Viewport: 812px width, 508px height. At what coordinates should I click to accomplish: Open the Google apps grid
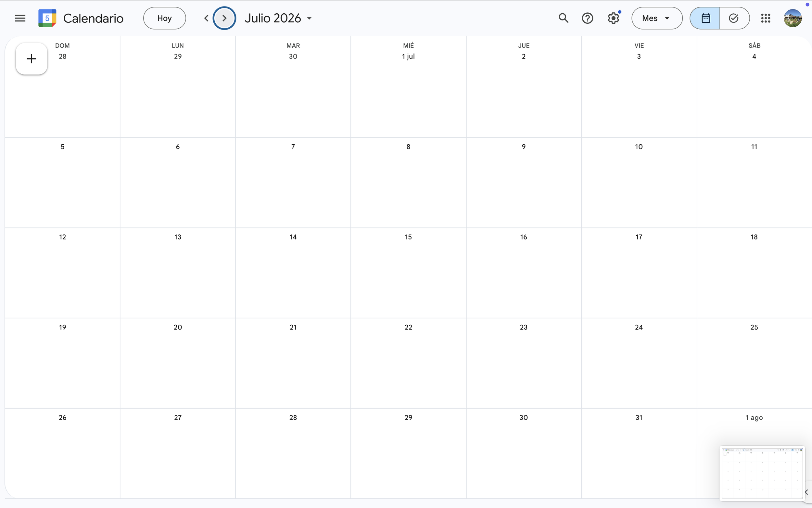[765, 18]
